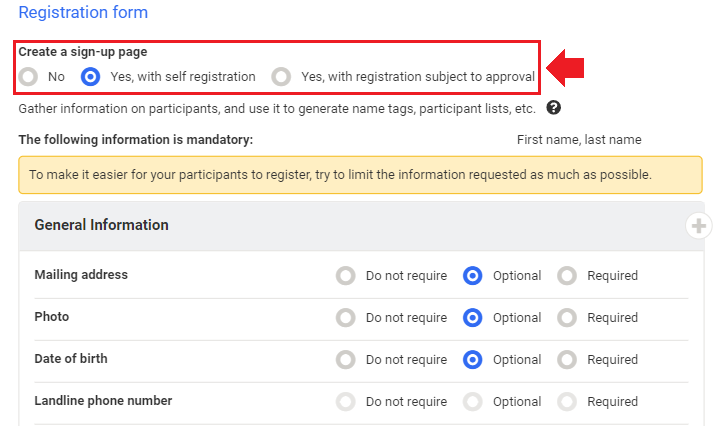Mark Landline phone number as Required
Screen dimensions: 714x426
pyautogui.click(x=567, y=402)
